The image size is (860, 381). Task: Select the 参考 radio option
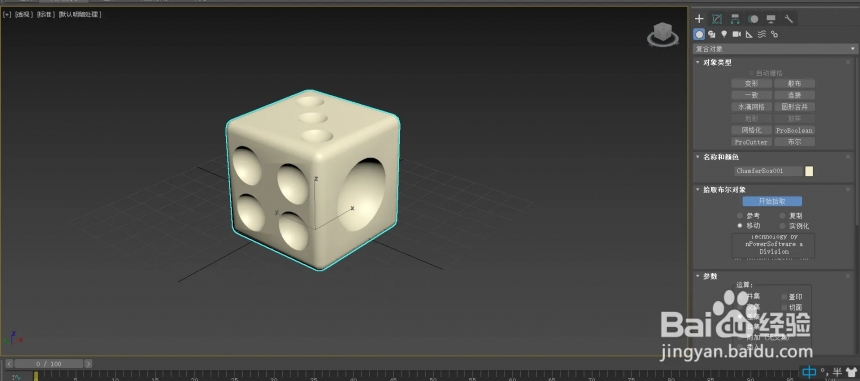[x=740, y=216]
